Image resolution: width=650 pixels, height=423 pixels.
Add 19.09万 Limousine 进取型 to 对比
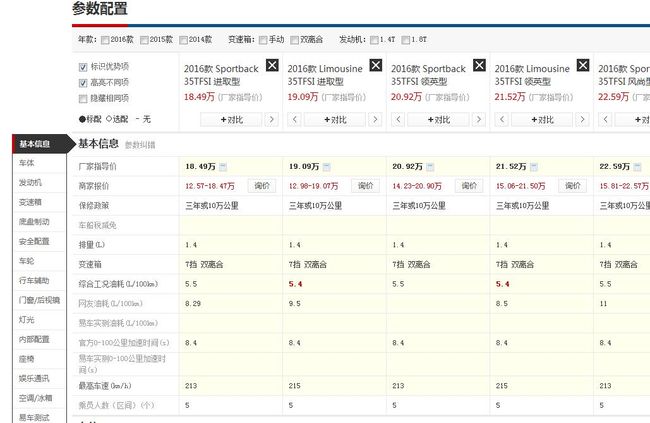(335, 119)
